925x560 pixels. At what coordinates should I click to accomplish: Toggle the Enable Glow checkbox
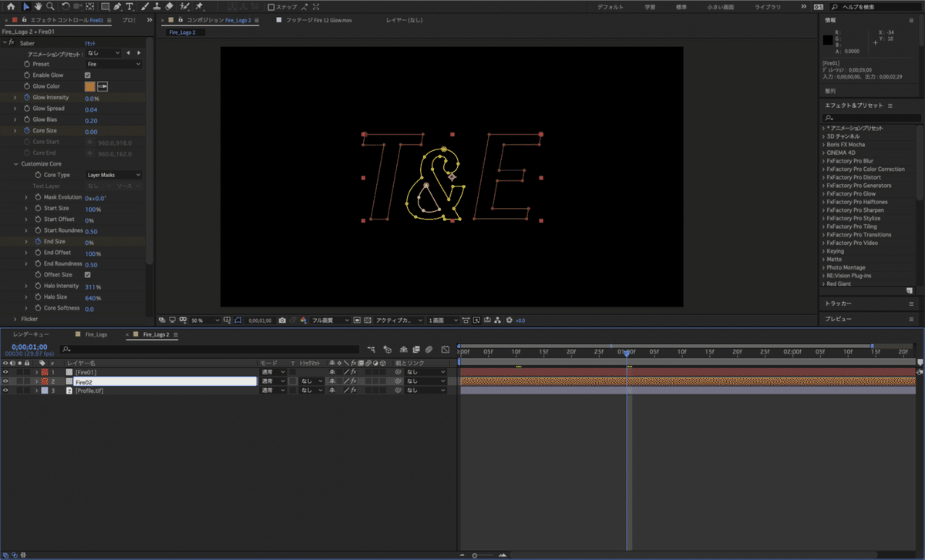[x=87, y=75]
